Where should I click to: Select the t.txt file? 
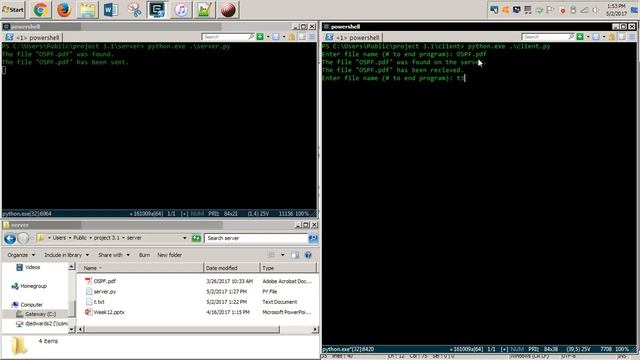[x=99, y=302]
